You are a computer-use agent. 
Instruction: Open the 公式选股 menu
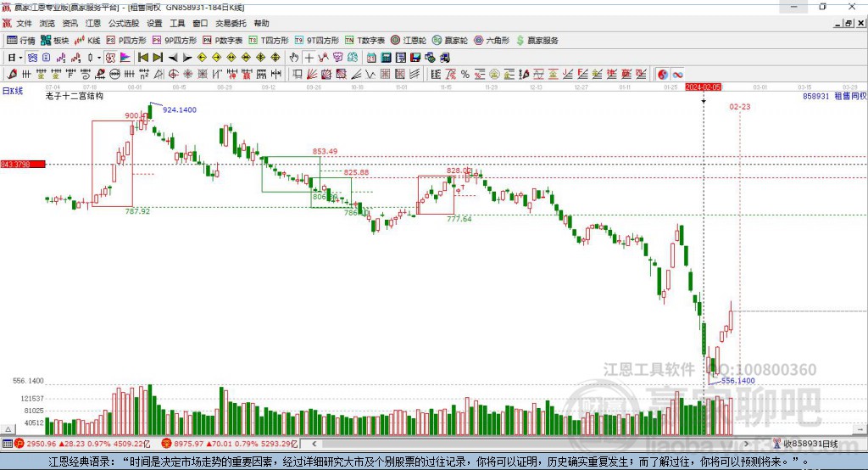tap(124, 23)
